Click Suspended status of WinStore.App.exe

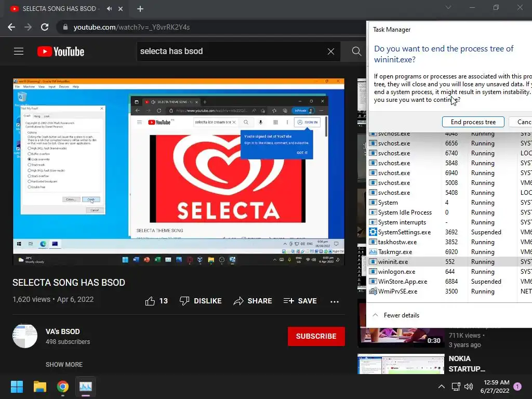tap(486, 281)
